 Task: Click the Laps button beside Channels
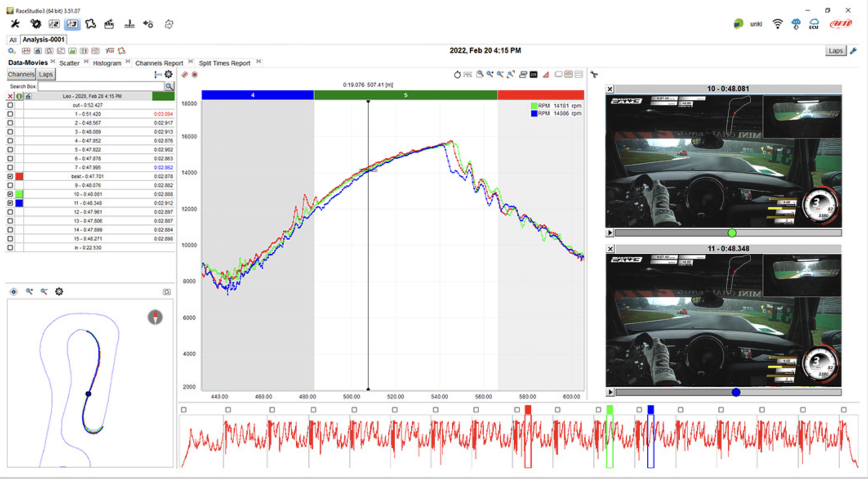point(46,74)
